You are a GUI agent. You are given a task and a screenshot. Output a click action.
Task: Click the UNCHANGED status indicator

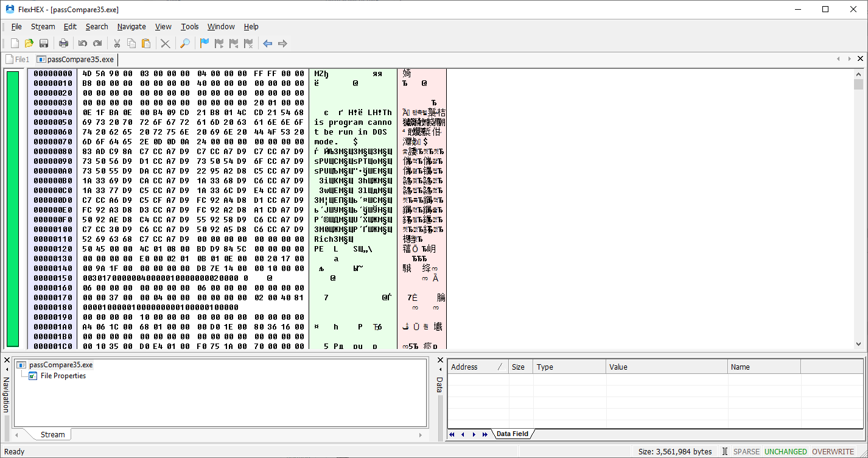pyautogui.click(x=785, y=451)
